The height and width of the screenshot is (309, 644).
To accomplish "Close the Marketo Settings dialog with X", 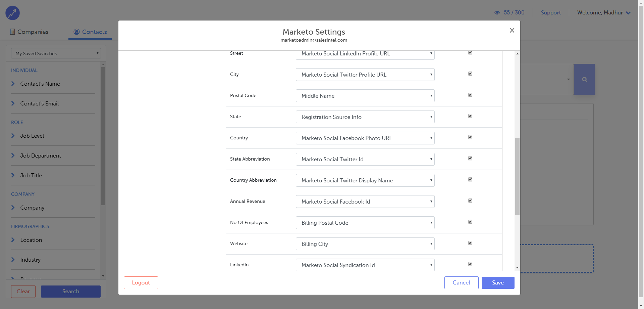I will 512,30.
